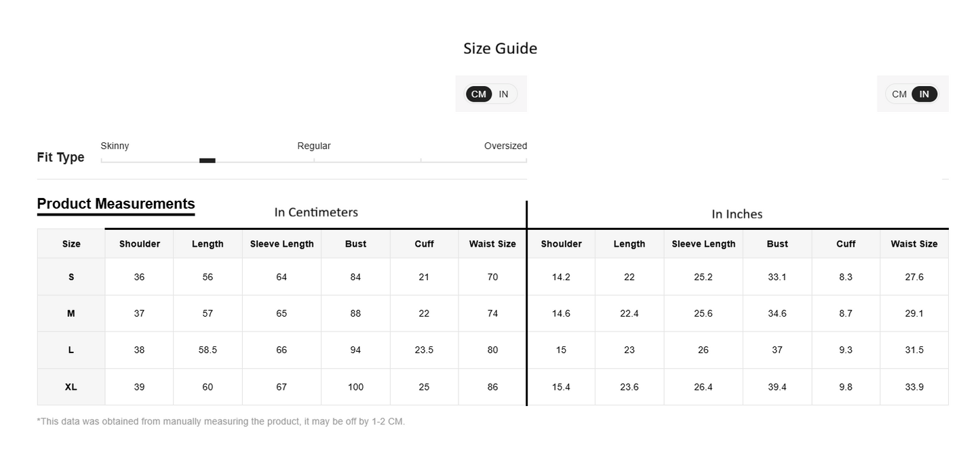Select CM in the left unit toggle

[x=479, y=94]
